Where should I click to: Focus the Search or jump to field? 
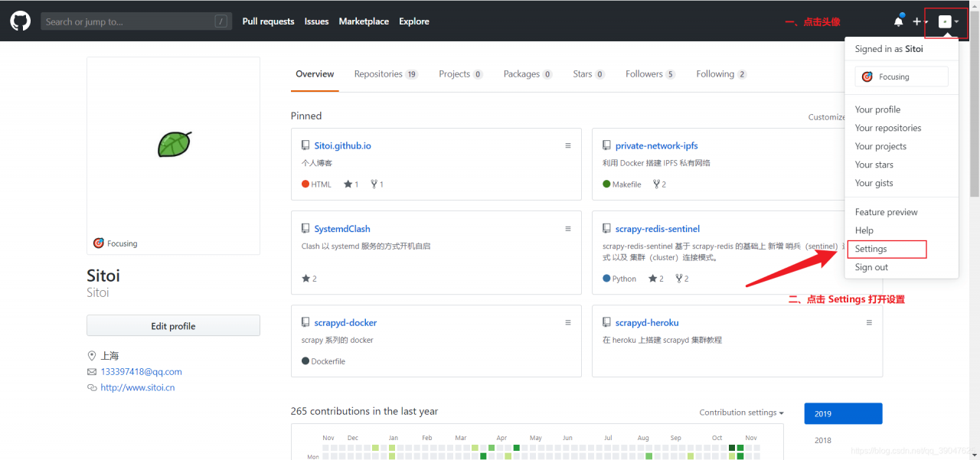136,21
